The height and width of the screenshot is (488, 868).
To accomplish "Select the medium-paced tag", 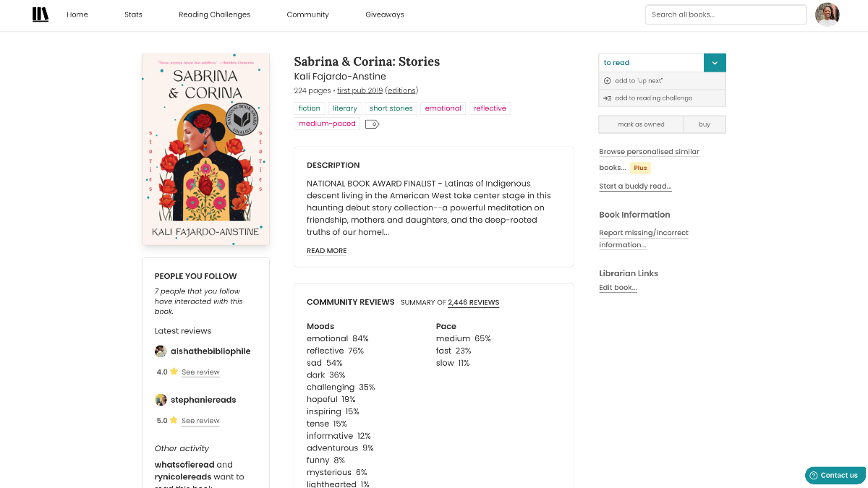I will tap(327, 124).
